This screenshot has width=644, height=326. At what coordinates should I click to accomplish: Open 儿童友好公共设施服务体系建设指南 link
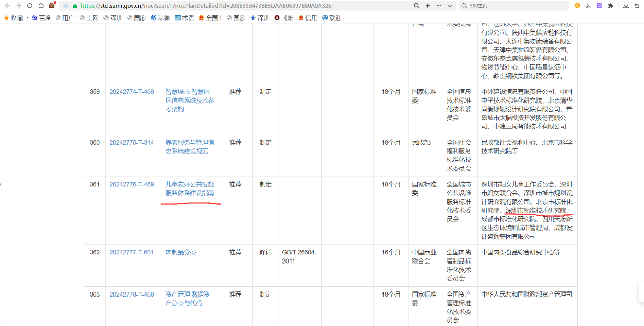[190, 189]
